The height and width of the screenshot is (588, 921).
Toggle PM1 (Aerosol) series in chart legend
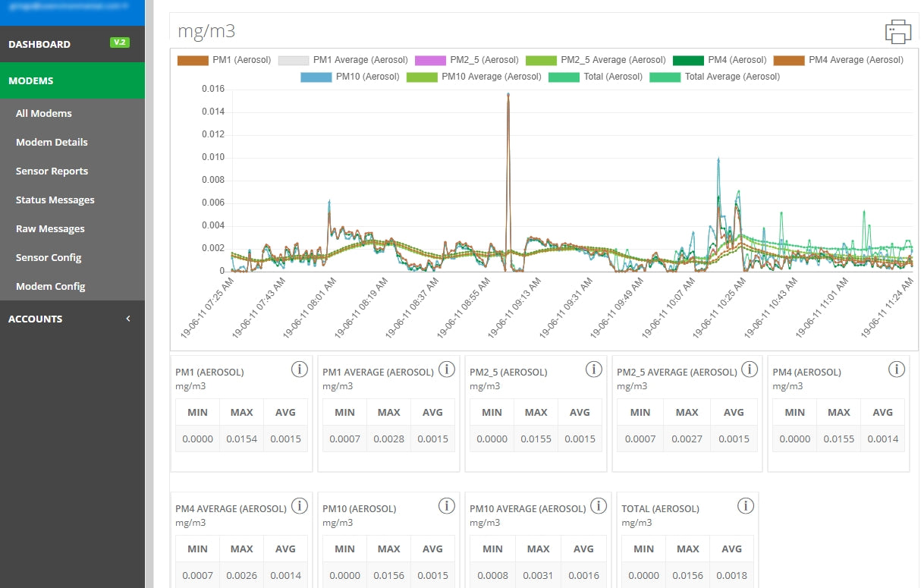(x=223, y=60)
